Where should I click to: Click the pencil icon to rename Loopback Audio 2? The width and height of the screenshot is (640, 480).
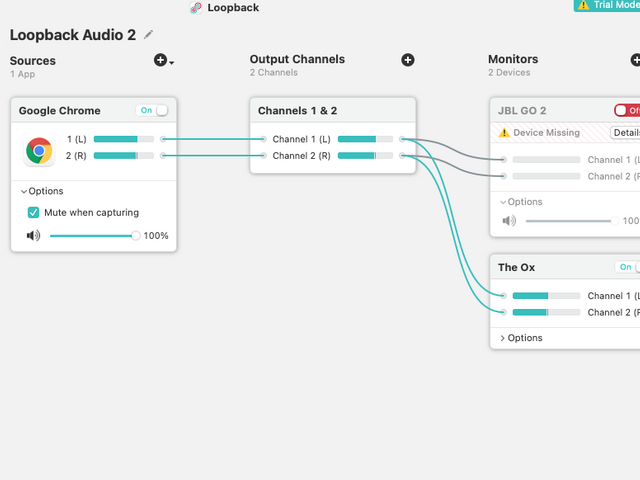click(x=149, y=34)
